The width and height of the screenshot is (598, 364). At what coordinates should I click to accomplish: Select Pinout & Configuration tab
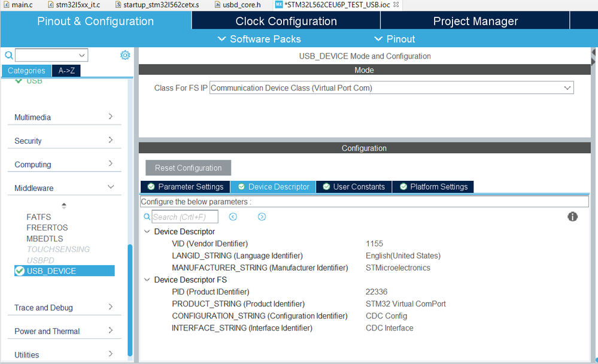tap(95, 21)
